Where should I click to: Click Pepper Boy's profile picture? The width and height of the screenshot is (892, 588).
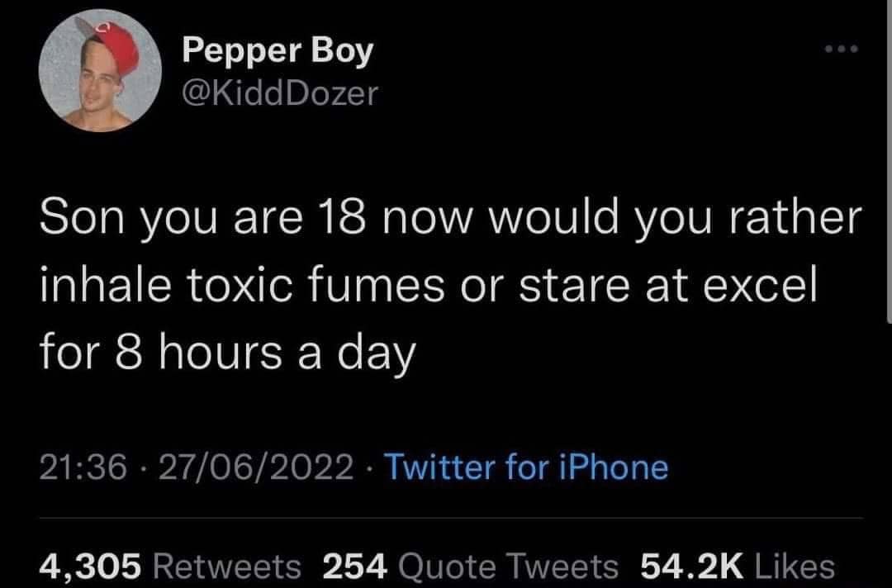(x=102, y=68)
